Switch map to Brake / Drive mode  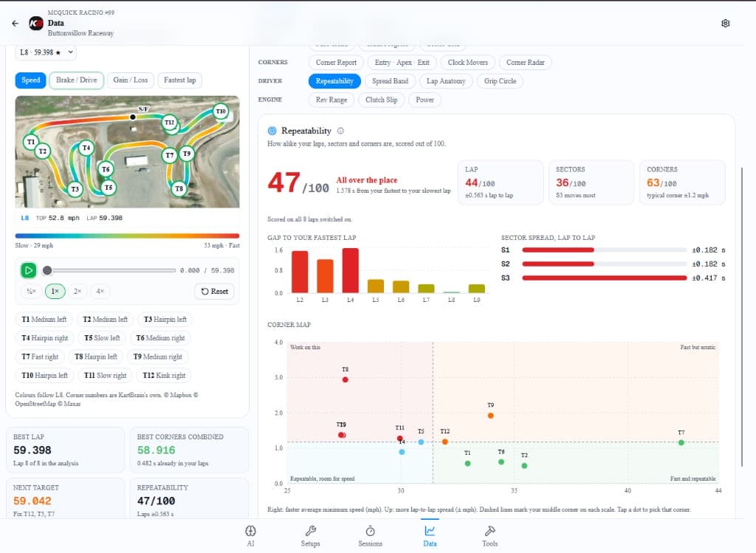pyautogui.click(x=77, y=80)
